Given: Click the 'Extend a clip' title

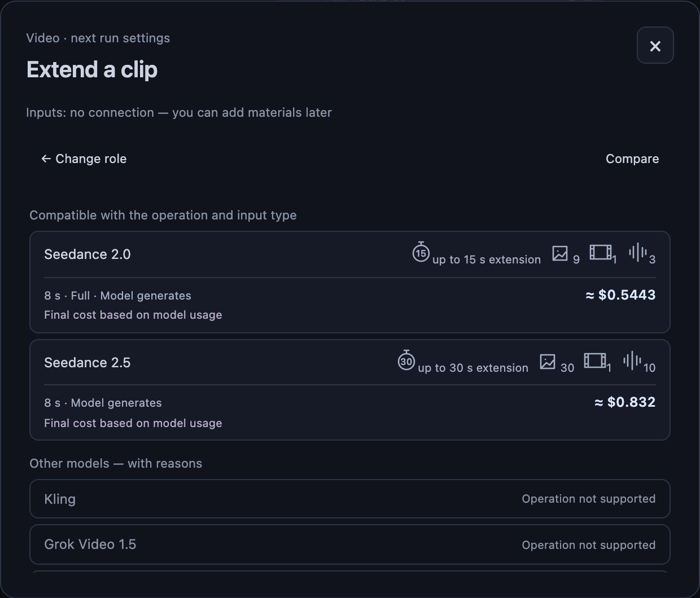Looking at the screenshot, I should click(x=92, y=70).
